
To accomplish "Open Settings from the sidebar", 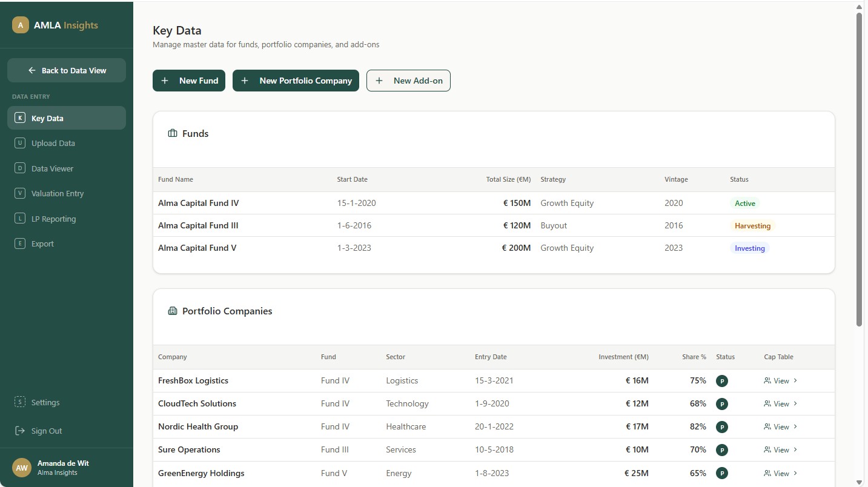I will click(x=67, y=402).
